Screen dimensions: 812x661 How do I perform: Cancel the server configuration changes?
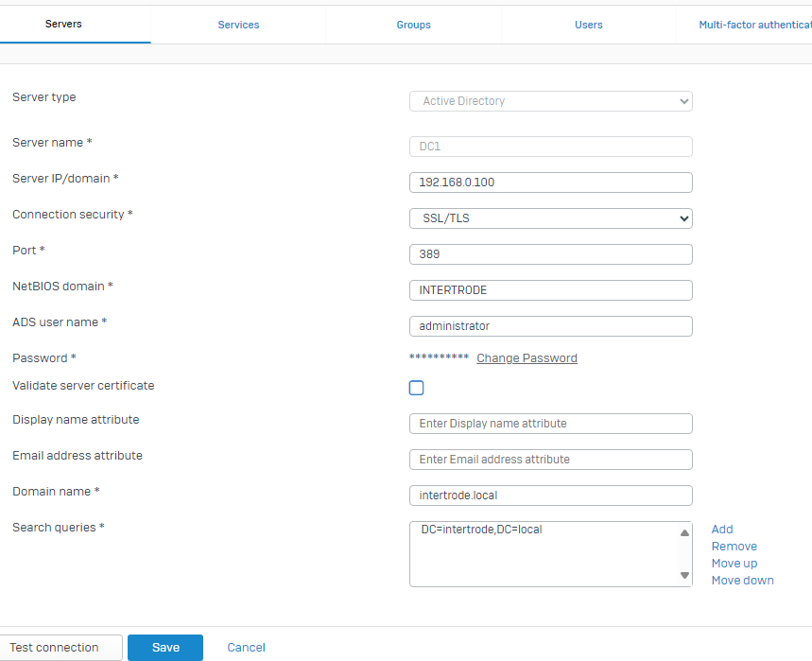click(x=246, y=647)
